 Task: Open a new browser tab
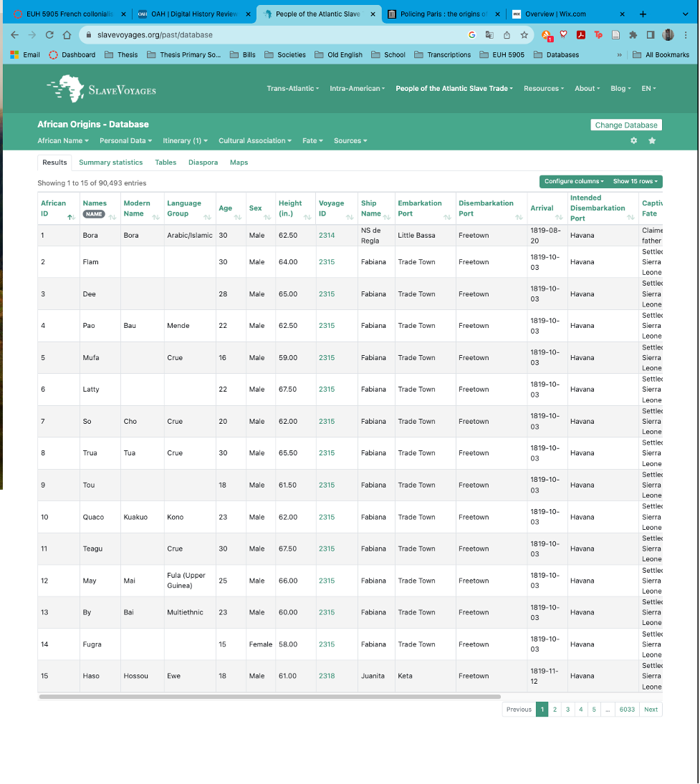point(643,14)
